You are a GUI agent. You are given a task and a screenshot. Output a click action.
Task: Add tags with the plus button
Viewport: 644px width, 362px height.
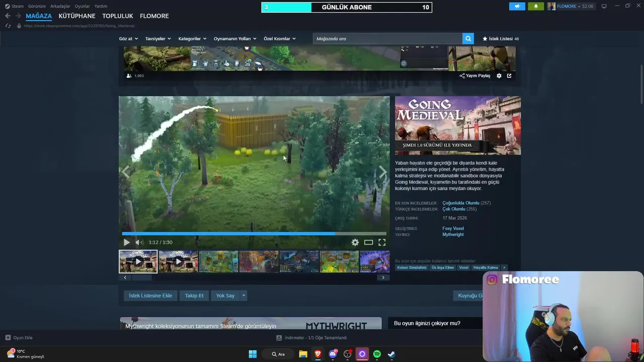504,267
